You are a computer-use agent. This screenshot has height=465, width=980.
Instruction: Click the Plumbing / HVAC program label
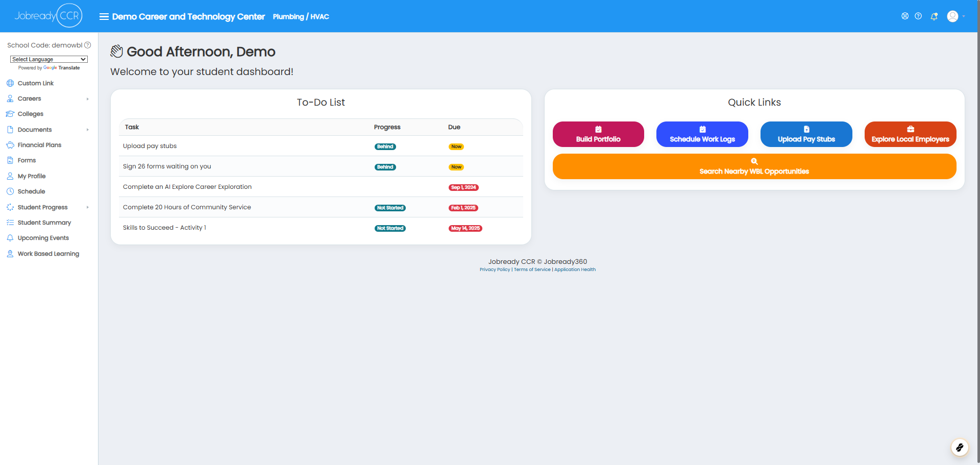pos(301,16)
